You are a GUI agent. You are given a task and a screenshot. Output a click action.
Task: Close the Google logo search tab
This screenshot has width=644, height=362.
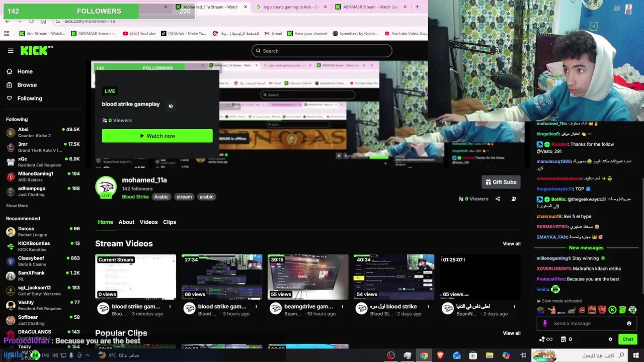[325, 7]
